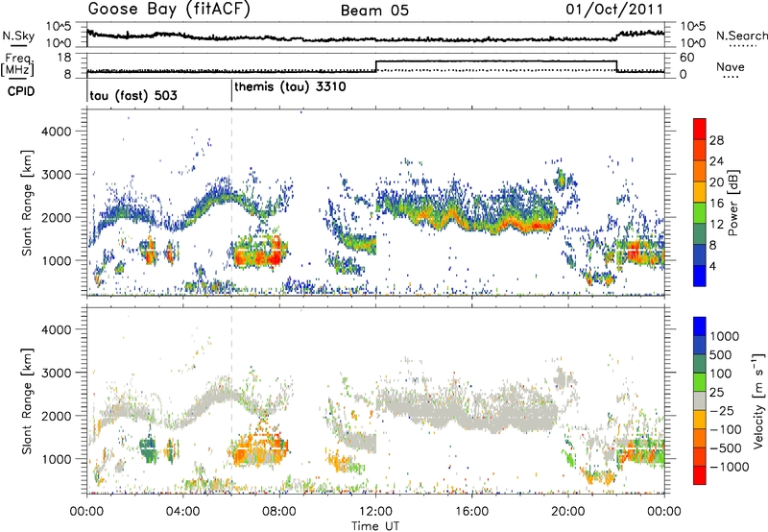Click the Power [dB] colorbar title
The height and width of the screenshot is (532, 768).
point(732,204)
